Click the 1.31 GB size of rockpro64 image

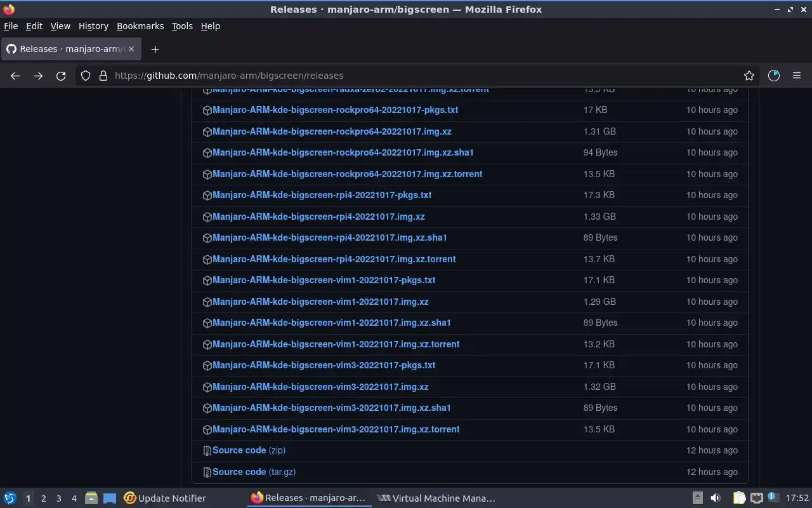pos(599,131)
